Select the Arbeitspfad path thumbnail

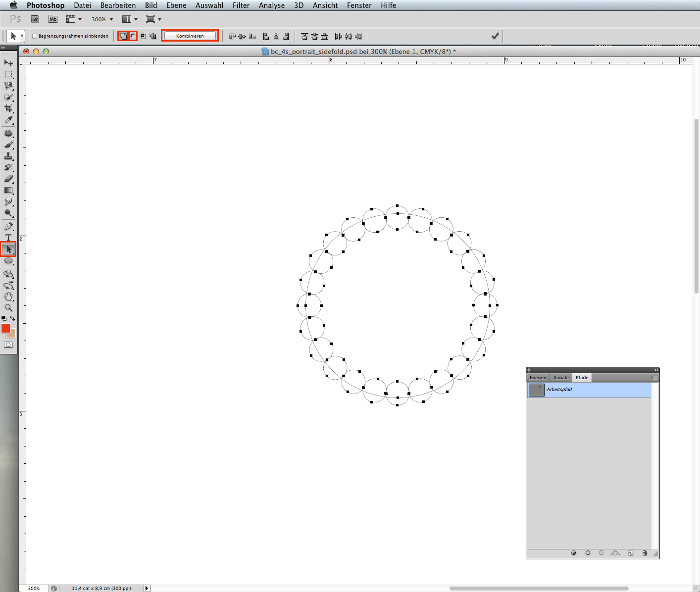coord(536,390)
